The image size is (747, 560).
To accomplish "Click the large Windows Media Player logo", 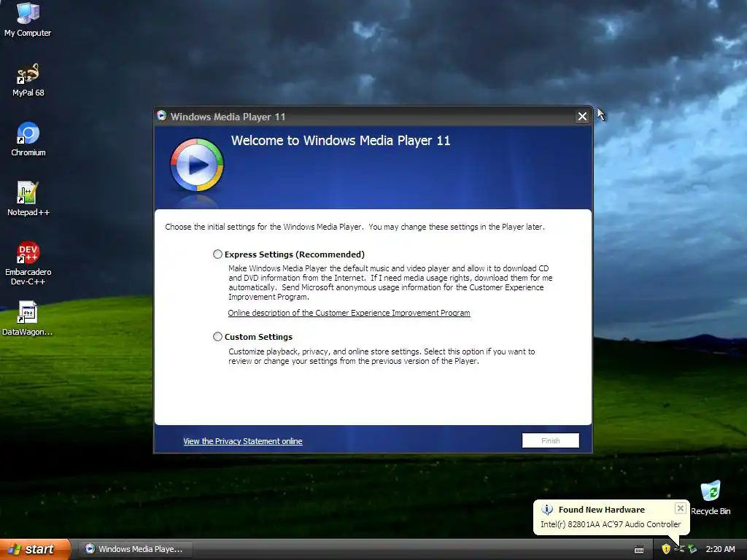I will (197, 165).
